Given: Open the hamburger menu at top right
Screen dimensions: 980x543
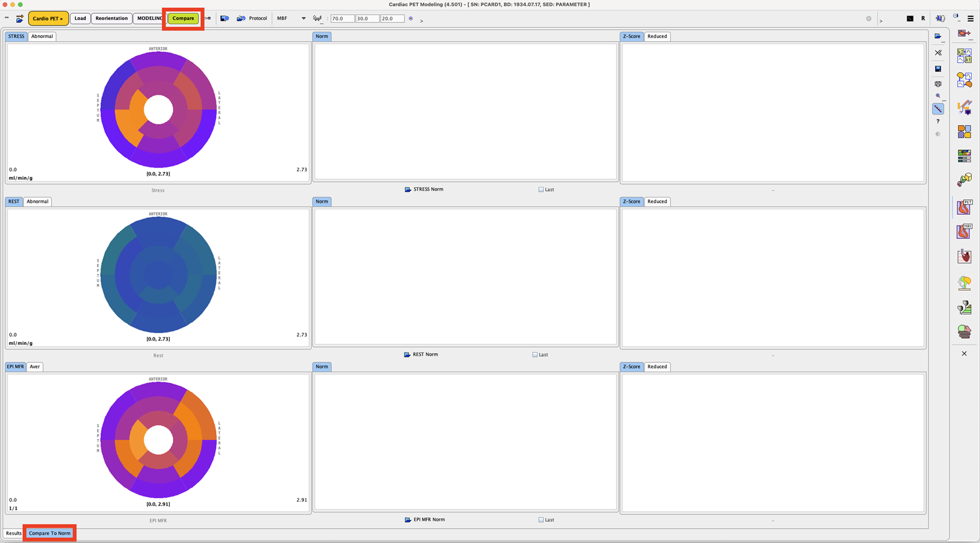Looking at the screenshot, I should (x=970, y=19).
